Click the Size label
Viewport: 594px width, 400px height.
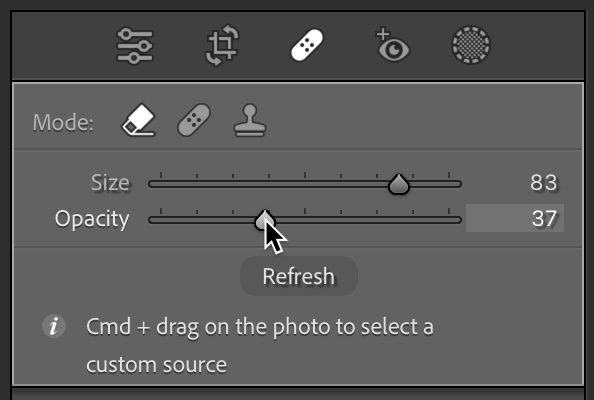pos(110,183)
